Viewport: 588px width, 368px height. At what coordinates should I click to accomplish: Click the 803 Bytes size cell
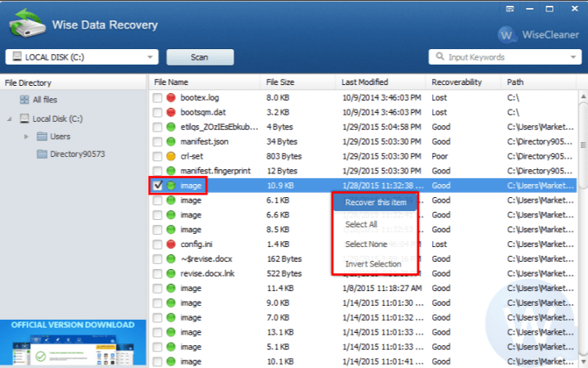pyautogui.click(x=284, y=156)
